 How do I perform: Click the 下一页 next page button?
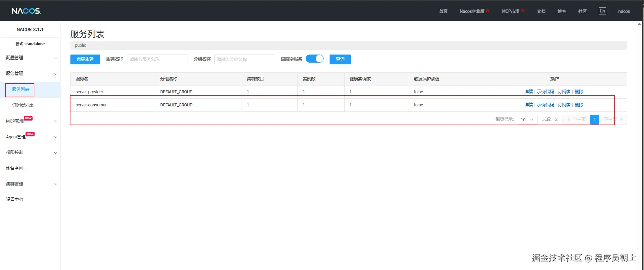pyautogui.click(x=613, y=120)
